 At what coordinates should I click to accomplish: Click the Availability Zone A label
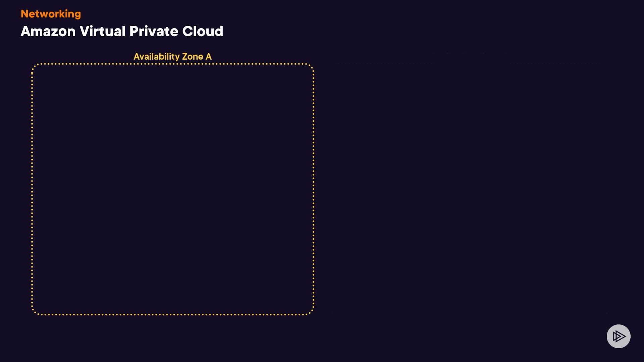[172, 56]
